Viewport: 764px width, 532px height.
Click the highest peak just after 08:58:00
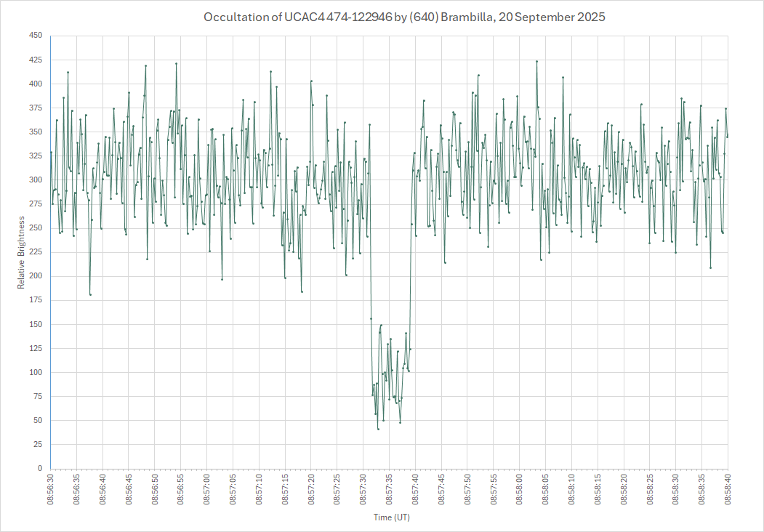pyautogui.click(x=536, y=62)
